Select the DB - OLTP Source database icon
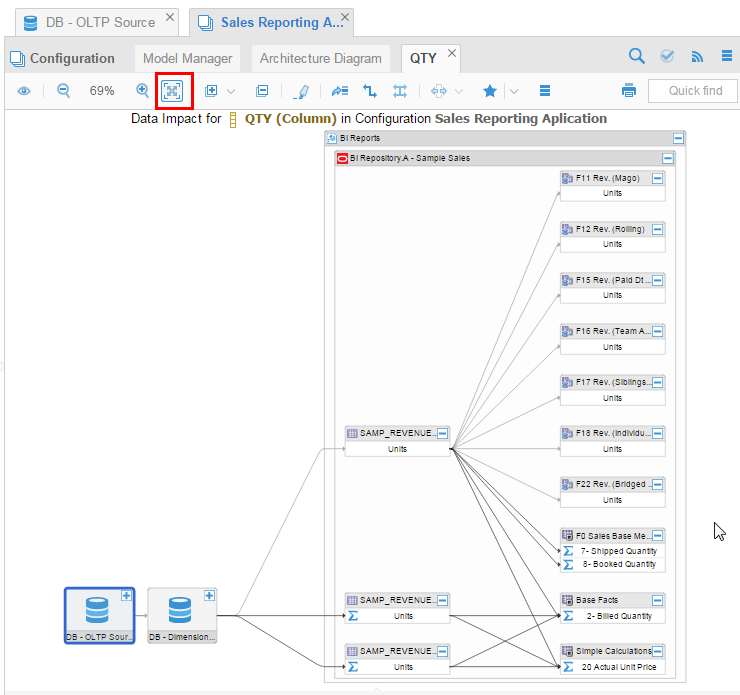This screenshot has width=740, height=695. tap(97, 610)
